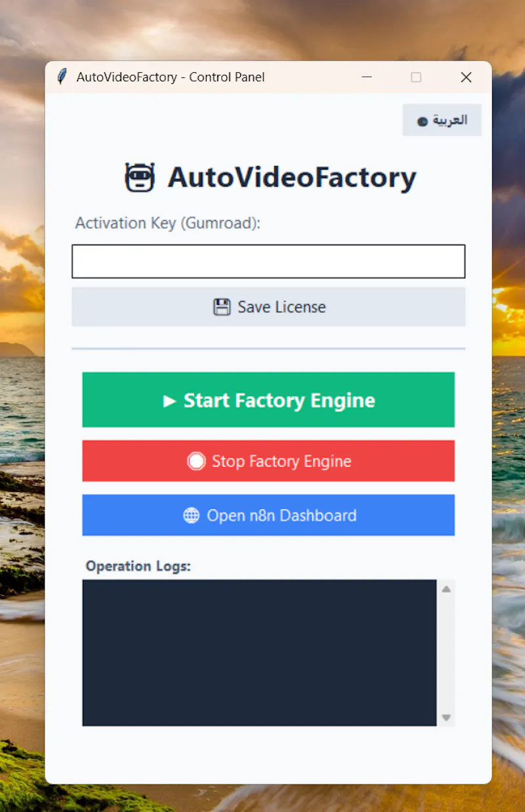Switch language to العربية
The image size is (525, 812).
click(x=442, y=120)
